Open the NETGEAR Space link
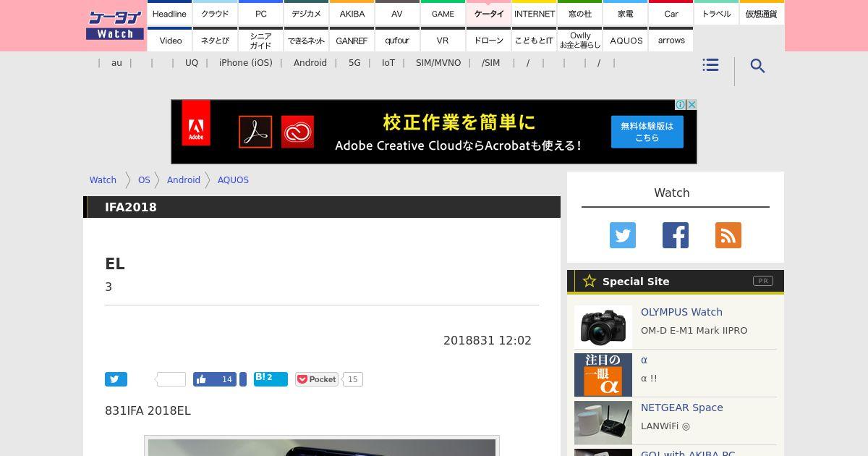868x456 pixels. tap(682, 408)
